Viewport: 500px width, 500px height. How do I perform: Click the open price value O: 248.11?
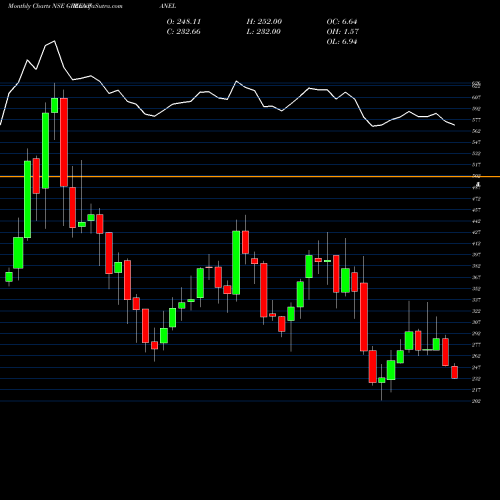coord(184,22)
